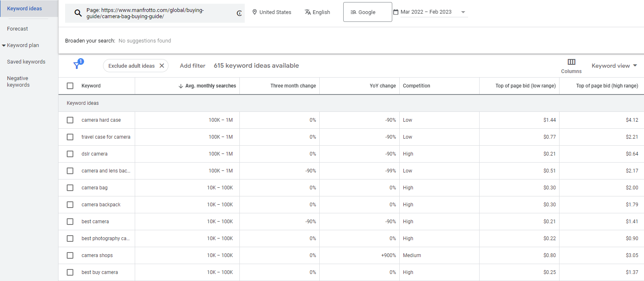This screenshot has height=281, width=644.
Task: Click the sort arrow beside Avg. monthly searches
Action: click(x=180, y=86)
